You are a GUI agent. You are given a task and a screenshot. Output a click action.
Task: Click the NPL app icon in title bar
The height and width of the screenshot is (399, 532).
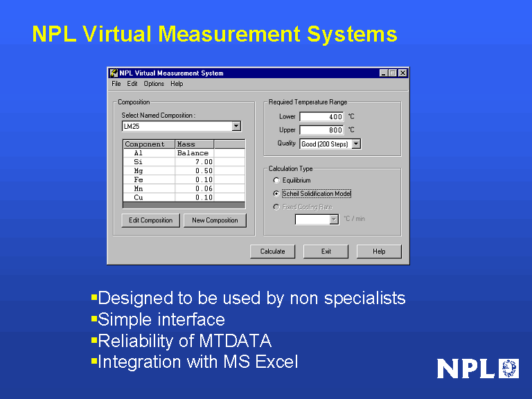pos(114,73)
